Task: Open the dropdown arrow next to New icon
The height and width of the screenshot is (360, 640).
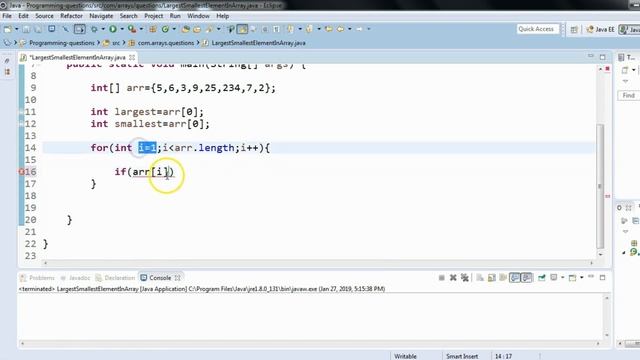Action: [17, 29]
